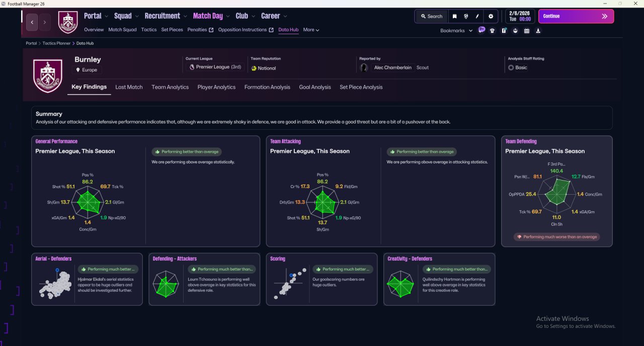This screenshot has height=346, width=644.
Task: Click the Search button
Action: click(431, 16)
